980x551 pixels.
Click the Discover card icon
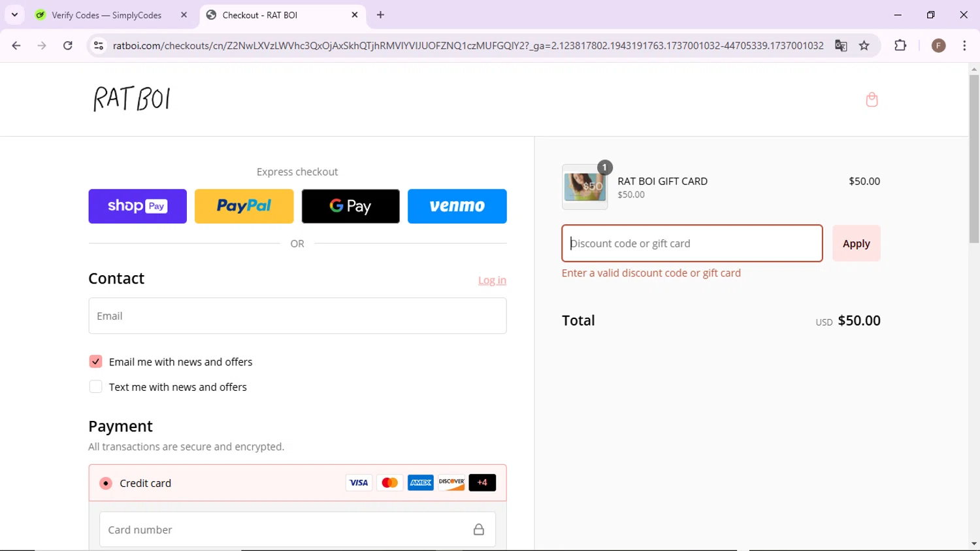[x=451, y=483]
